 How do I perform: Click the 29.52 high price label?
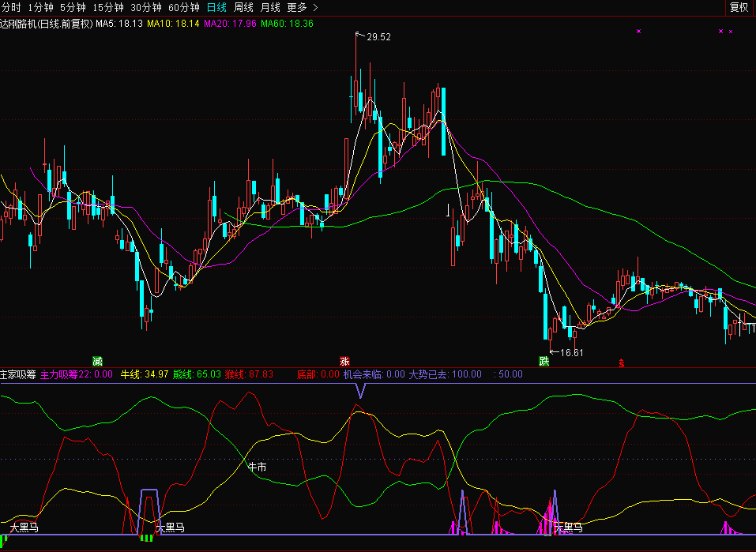[x=378, y=36]
